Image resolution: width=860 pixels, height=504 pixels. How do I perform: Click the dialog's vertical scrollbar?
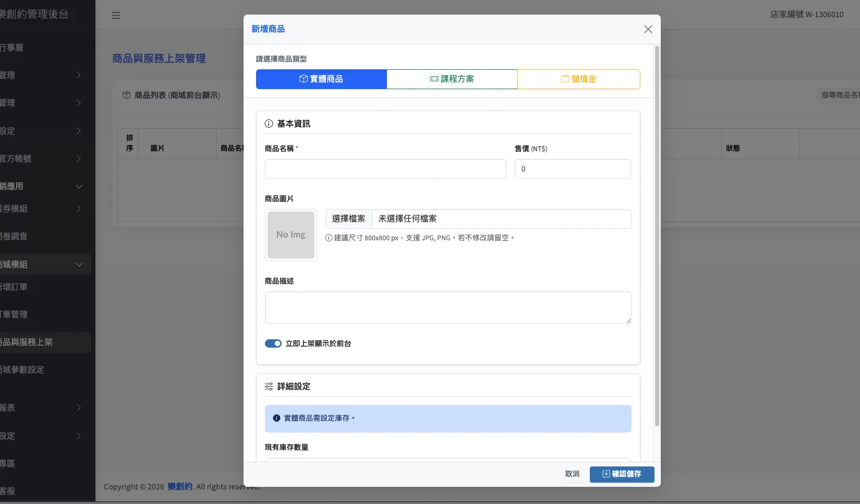tap(657, 235)
